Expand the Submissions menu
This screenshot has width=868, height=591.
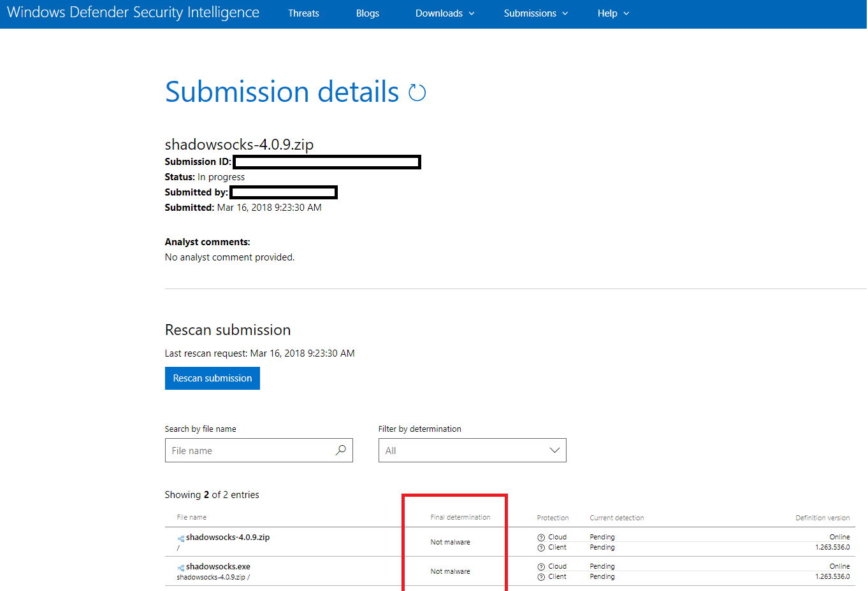(536, 13)
